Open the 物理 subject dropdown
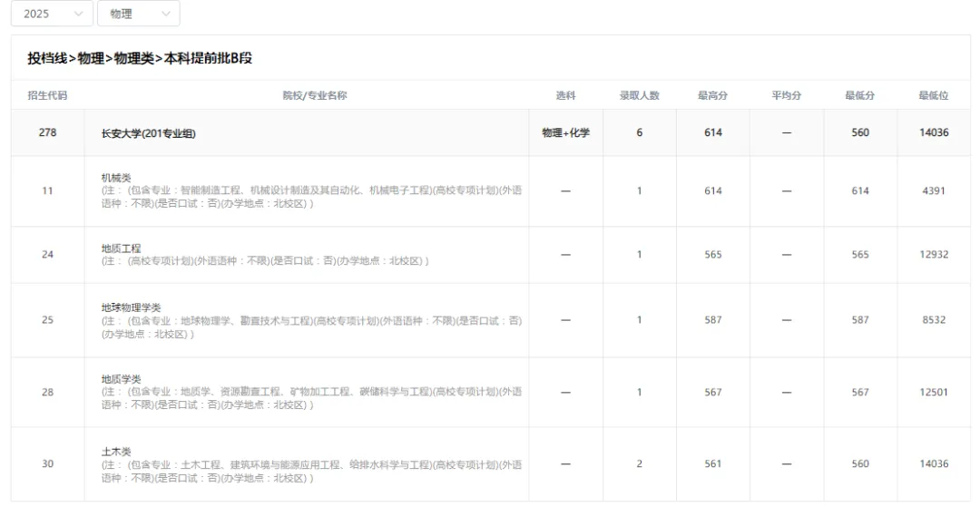The image size is (980, 507). pyautogui.click(x=139, y=14)
